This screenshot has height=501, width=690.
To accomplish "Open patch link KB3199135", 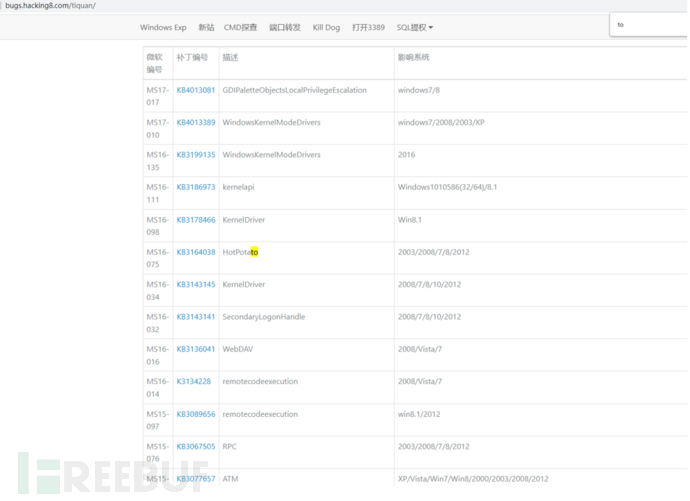I will click(x=196, y=155).
